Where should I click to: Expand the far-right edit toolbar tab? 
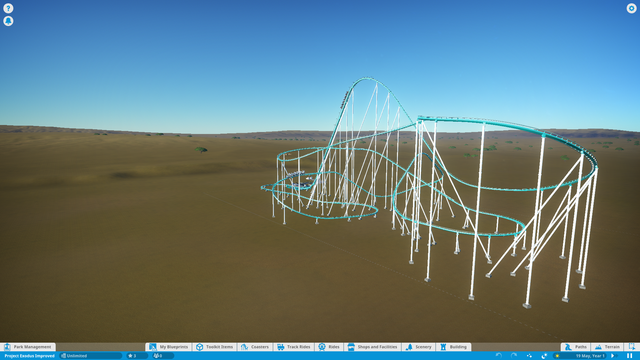coord(632,347)
